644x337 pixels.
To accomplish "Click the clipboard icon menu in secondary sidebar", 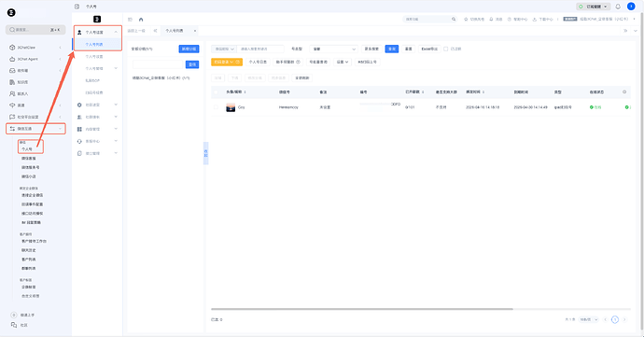I will (79, 153).
